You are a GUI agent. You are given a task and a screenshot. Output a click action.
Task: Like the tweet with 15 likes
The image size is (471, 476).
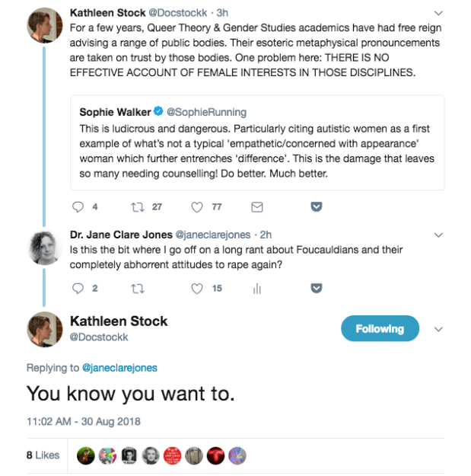point(197,288)
